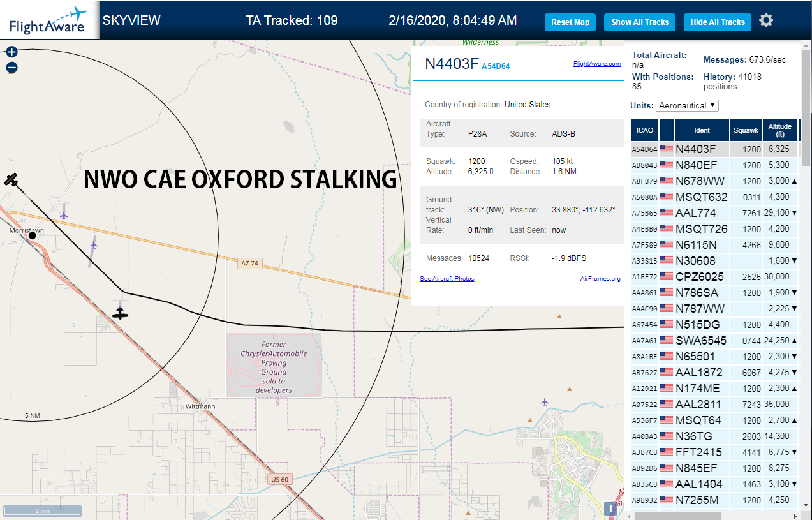Select the N840EF aircraft row
Image resolution: width=812 pixels, height=520 pixels.
[714, 165]
